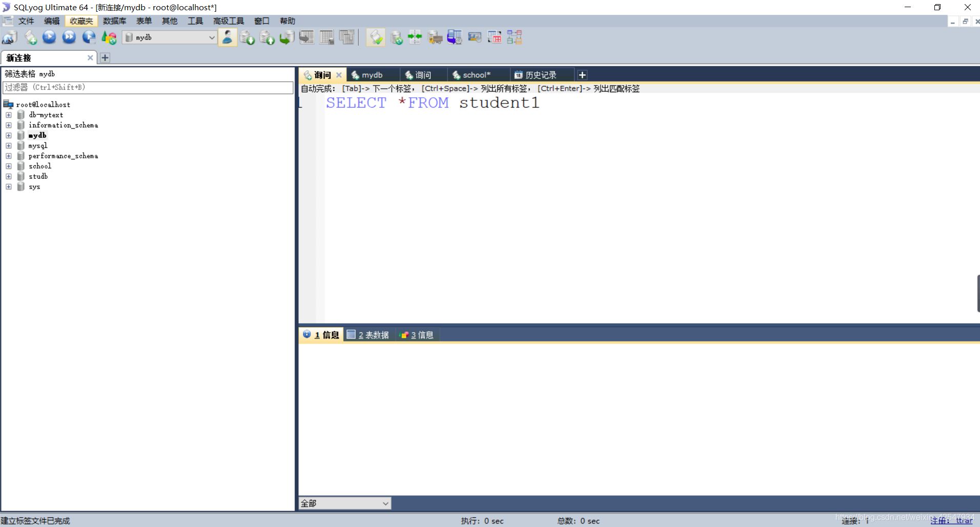Open the 收藏夹 menu

point(81,21)
